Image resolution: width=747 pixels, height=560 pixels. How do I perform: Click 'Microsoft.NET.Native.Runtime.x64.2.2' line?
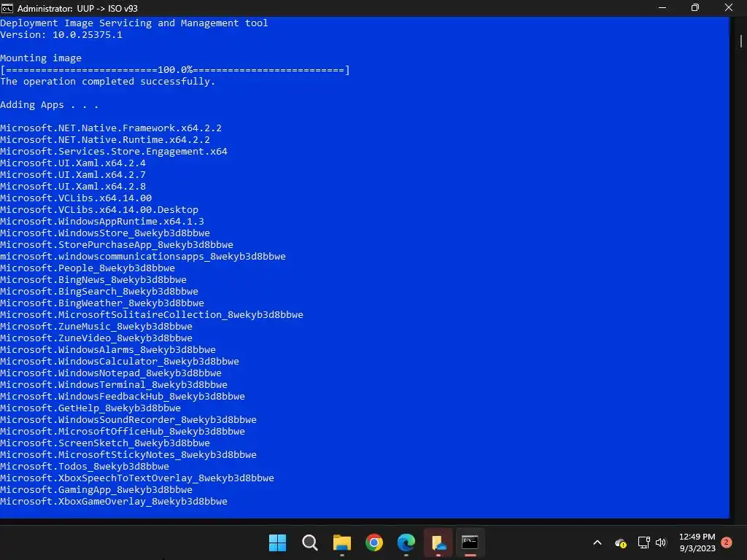[105, 140]
